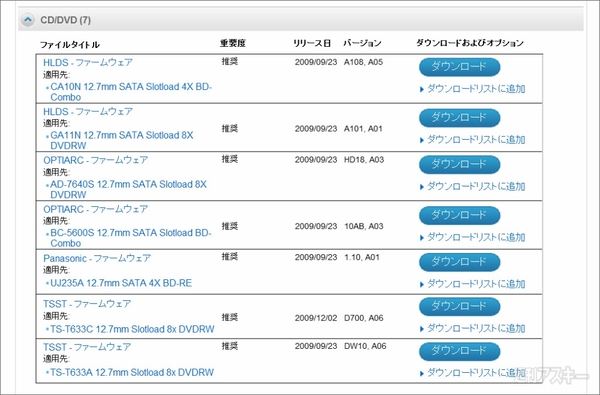Open the first HLDS firmware link for CA10N
The image size is (600, 395).
click(x=88, y=62)
